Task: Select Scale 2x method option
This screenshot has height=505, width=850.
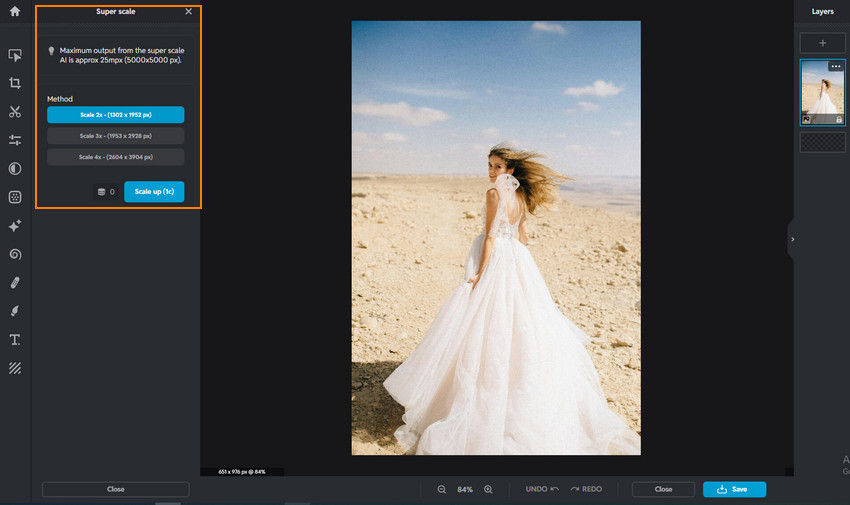Action: coord(115,115)
